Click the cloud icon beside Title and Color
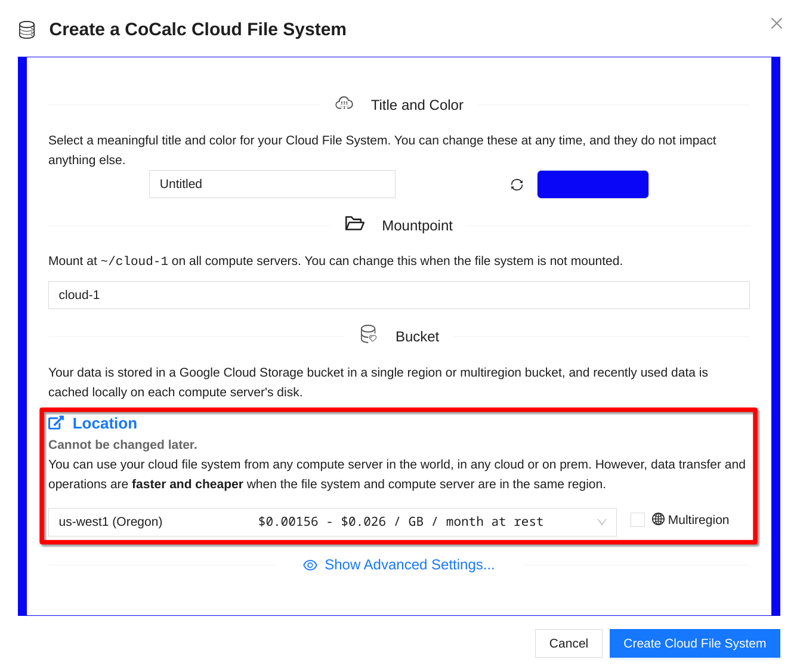 click(344, 104)
